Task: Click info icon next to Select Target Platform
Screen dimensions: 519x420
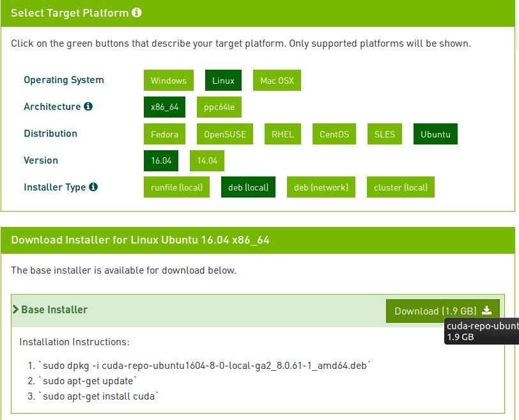Action: click(136, 13)
